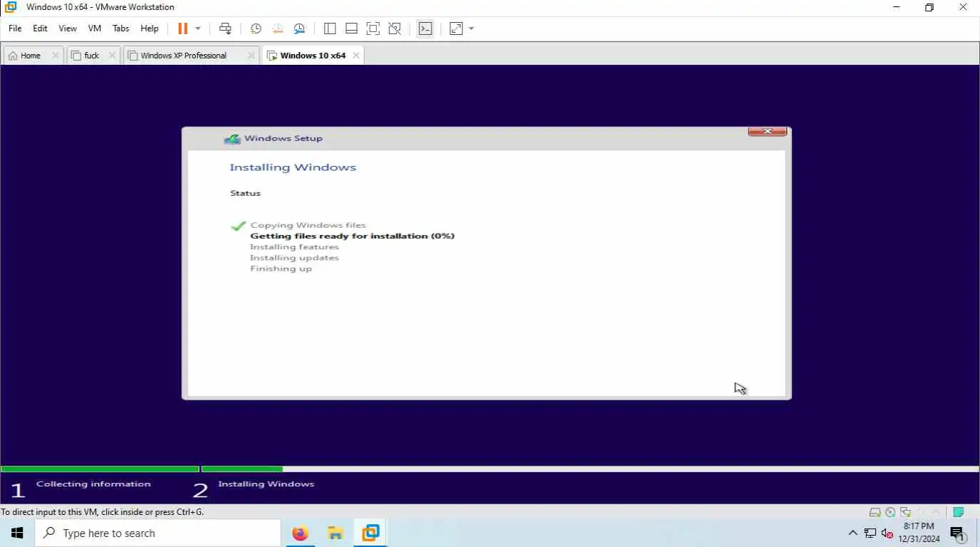Click the VMware Workstation title bar icon
The image size is (980, 547).
(x=11, y=7)
